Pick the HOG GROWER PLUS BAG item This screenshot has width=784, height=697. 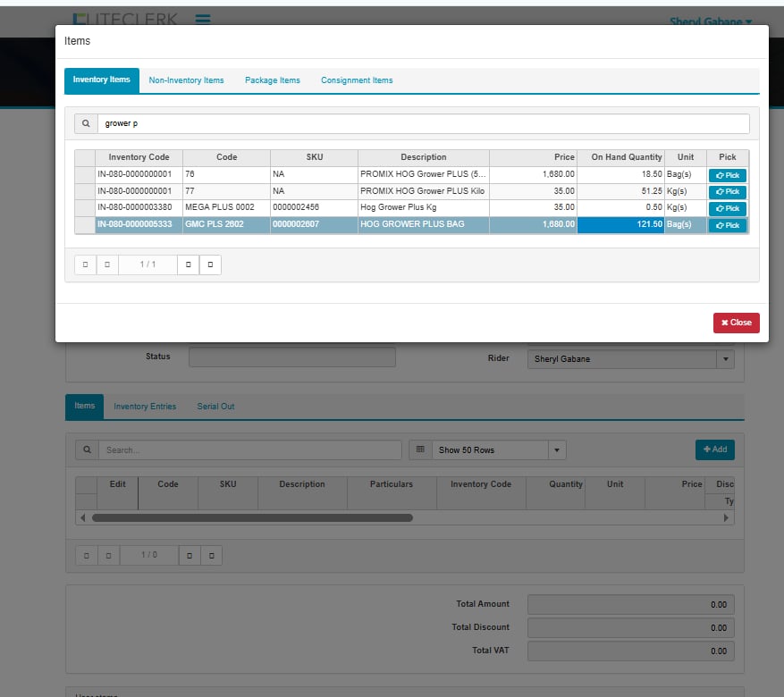point(727,225)
